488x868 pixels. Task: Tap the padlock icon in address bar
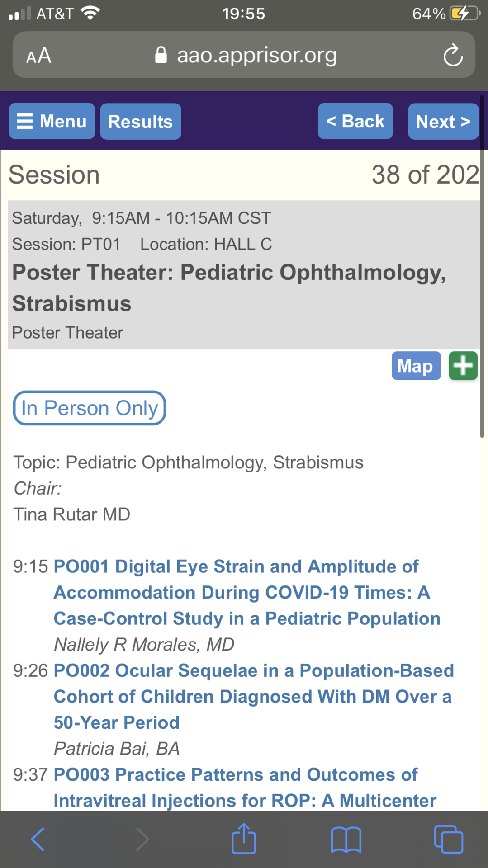click(x=161, y=55)
